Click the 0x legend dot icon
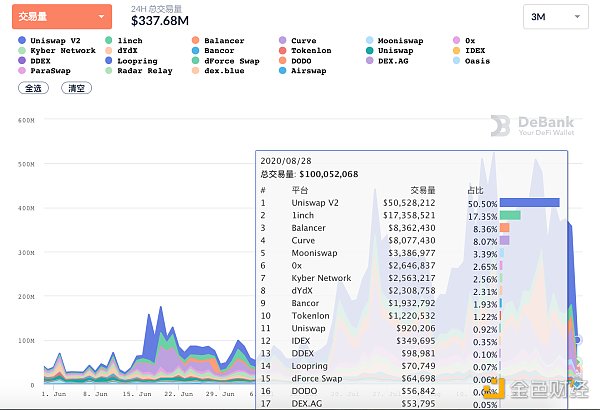 click(x=456, y=41)
